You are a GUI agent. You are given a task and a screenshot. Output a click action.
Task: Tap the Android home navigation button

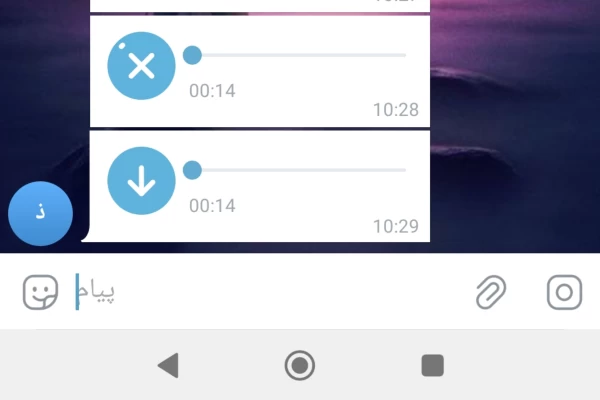click(300, 365)
